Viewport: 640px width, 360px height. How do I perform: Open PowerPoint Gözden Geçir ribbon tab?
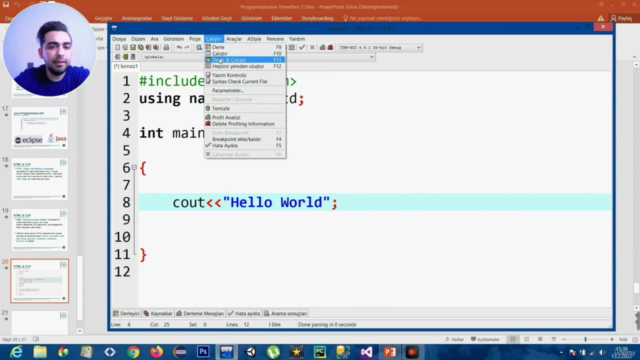(x=217, y=18)
